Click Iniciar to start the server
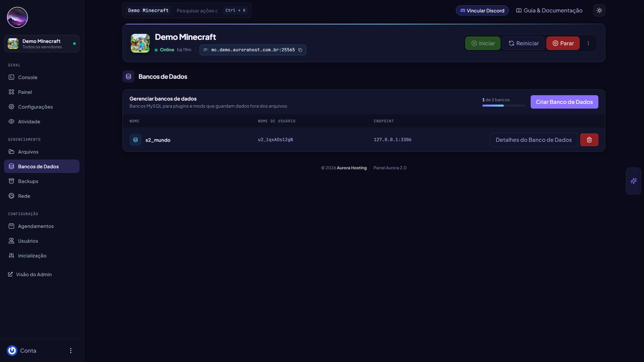 coord(483,43)
